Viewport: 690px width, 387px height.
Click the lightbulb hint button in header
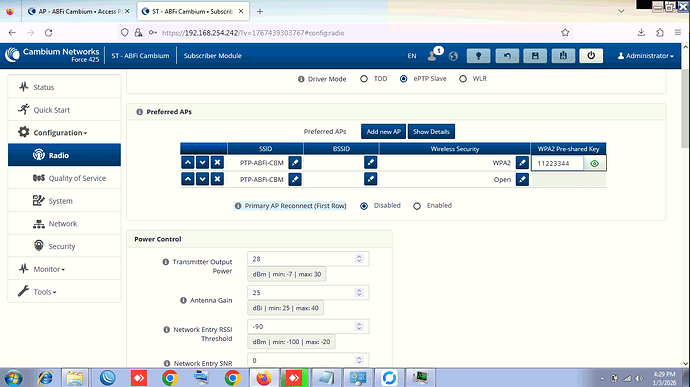pyautogui.click(x=478, y=55)
